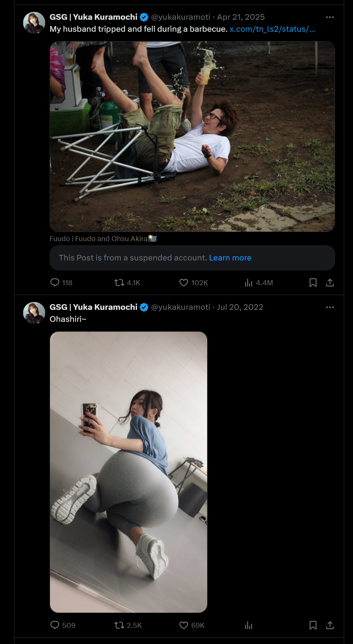Viewport: 353px width, 644px height.
Task: Open the mirror selfie photo
Action: click(x=128, y=472)
